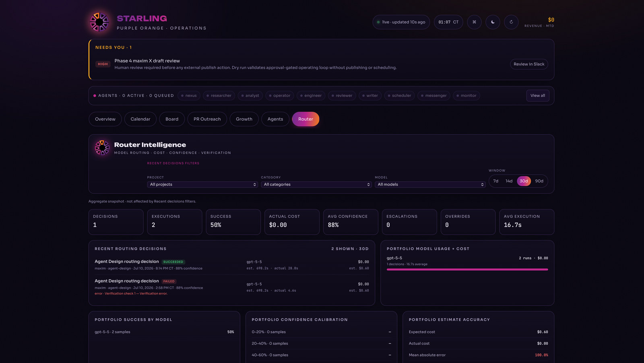Click the 20–40% 0 samples row
Screen dimensions: 644x363
click(x=321, y=343)
